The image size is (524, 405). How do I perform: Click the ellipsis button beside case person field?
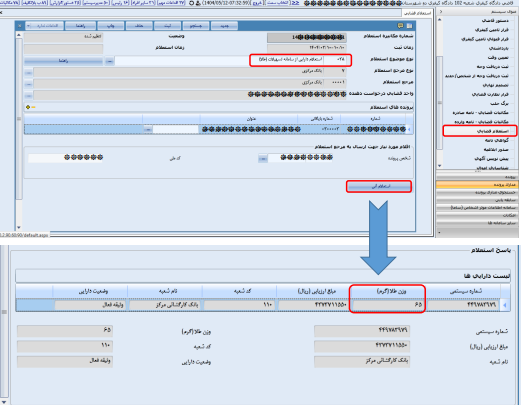point(263,159)
